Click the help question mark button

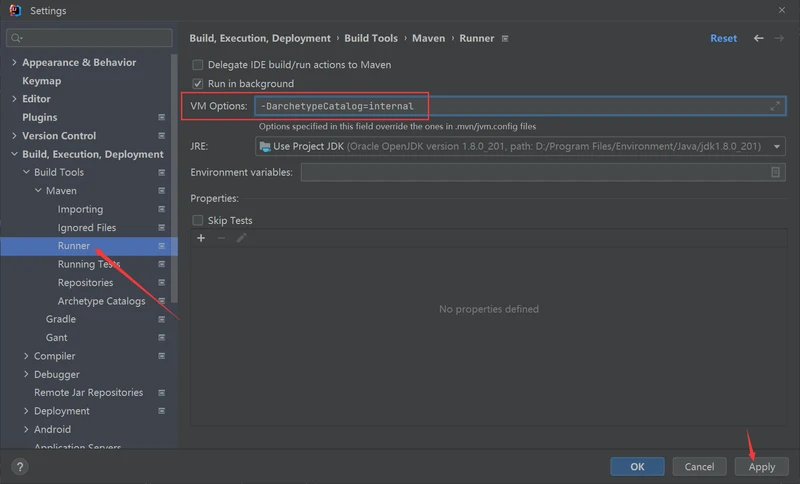(x=19, y=466)
